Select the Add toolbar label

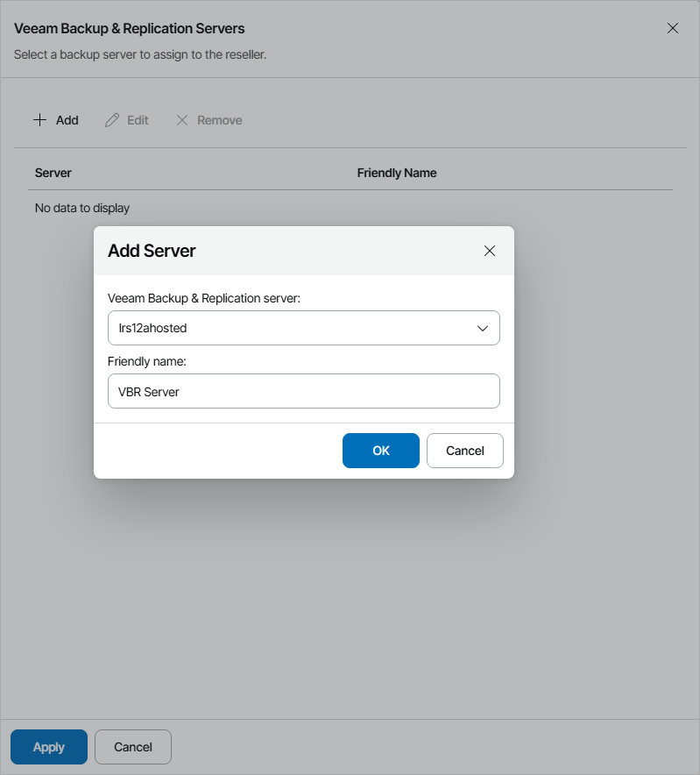67,120
